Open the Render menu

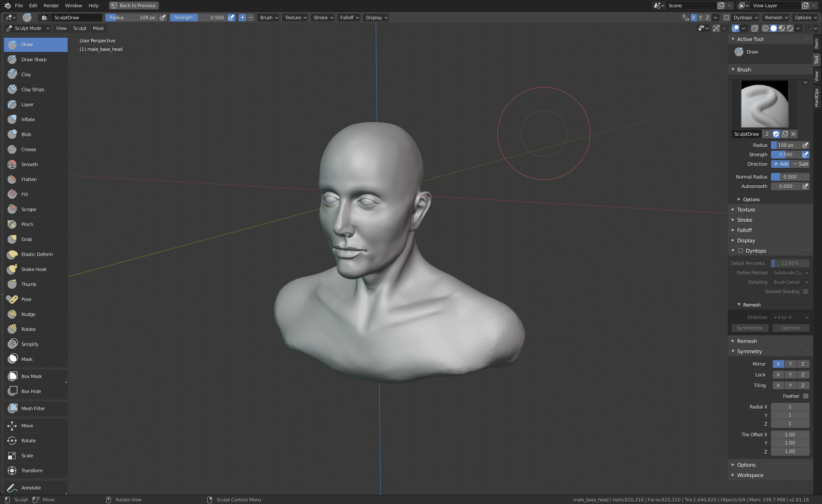tap(51, 6)
